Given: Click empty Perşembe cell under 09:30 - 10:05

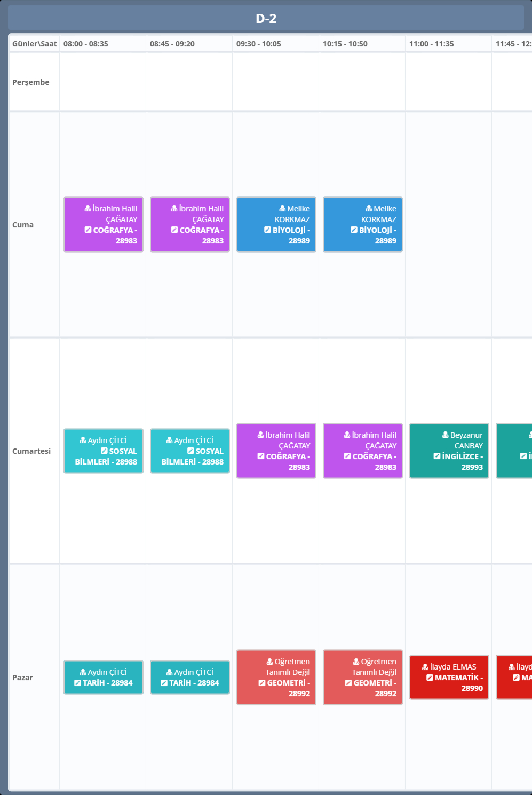Looking at the screenshot, I should click(275, 82).
